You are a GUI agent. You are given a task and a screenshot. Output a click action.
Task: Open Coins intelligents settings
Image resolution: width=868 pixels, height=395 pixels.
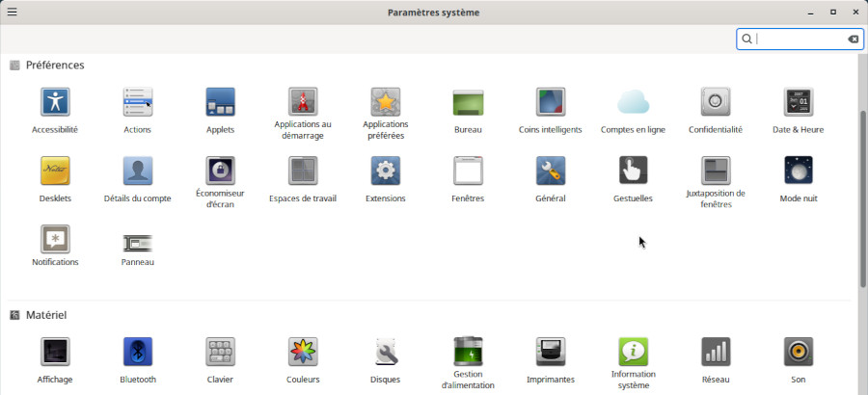[x=551, y=102]
